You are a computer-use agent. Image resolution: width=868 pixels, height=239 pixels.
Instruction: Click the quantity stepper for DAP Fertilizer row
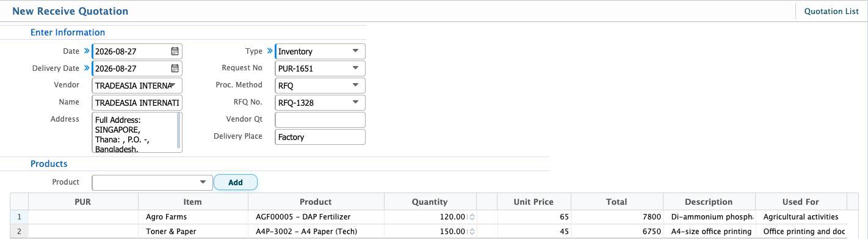coord(472,217)
